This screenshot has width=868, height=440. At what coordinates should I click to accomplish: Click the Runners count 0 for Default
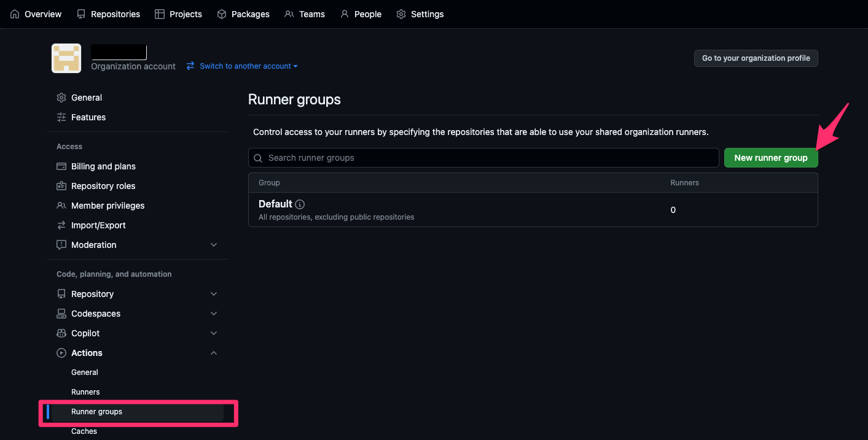[x=673, y=210]
